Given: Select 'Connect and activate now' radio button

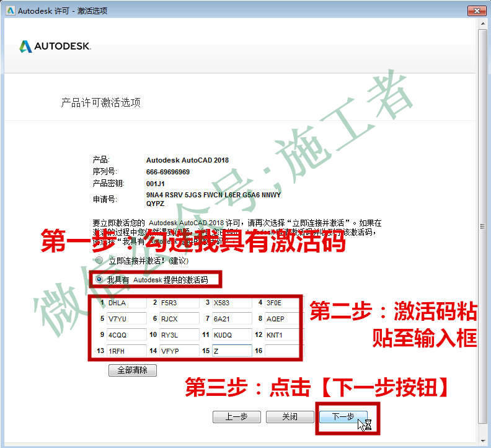Looking at the screenshot, I should (99, 260).
